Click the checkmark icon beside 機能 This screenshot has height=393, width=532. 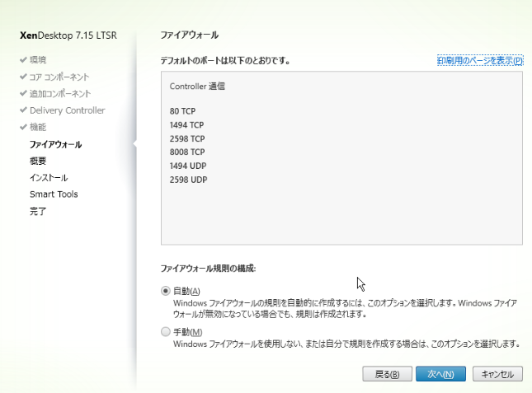coord(23,127)
